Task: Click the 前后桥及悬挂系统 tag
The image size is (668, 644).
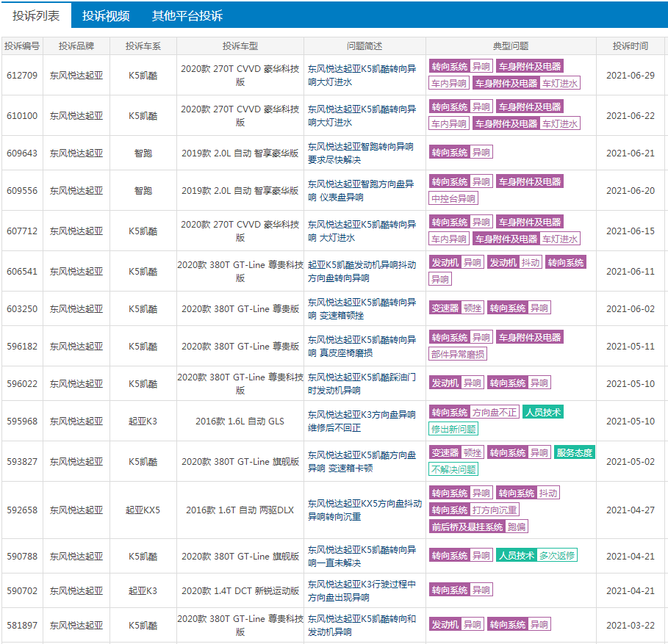Action: [x=467, y=527]
